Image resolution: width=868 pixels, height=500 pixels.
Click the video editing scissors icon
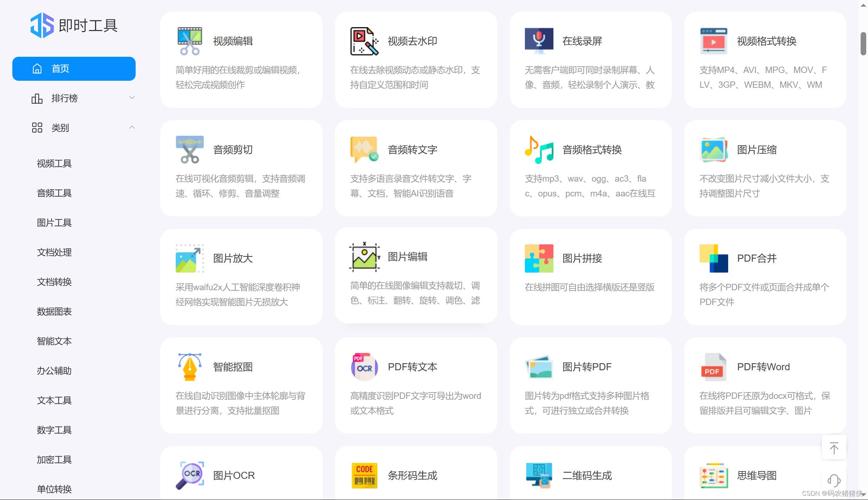pyautogui.click(x=190, y=41)
